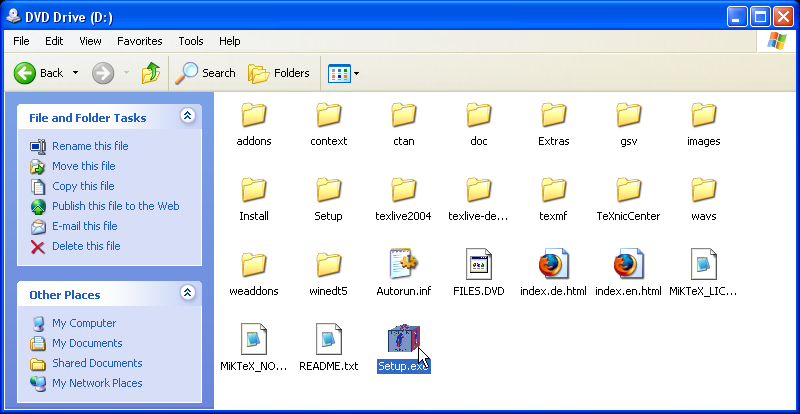Screen dimensions: 800x414
Task: Select the index.de.html Firefox icon
Action: [x=553, y=265]
